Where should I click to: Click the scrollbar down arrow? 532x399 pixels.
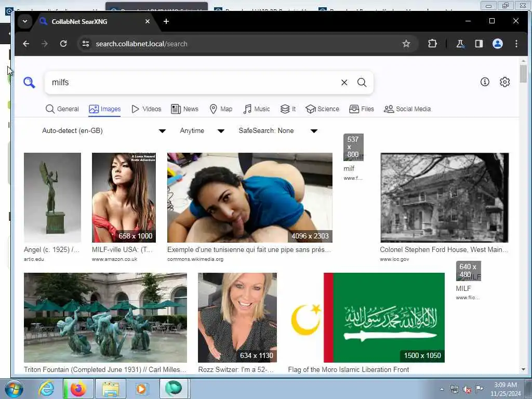pos(523,369)
